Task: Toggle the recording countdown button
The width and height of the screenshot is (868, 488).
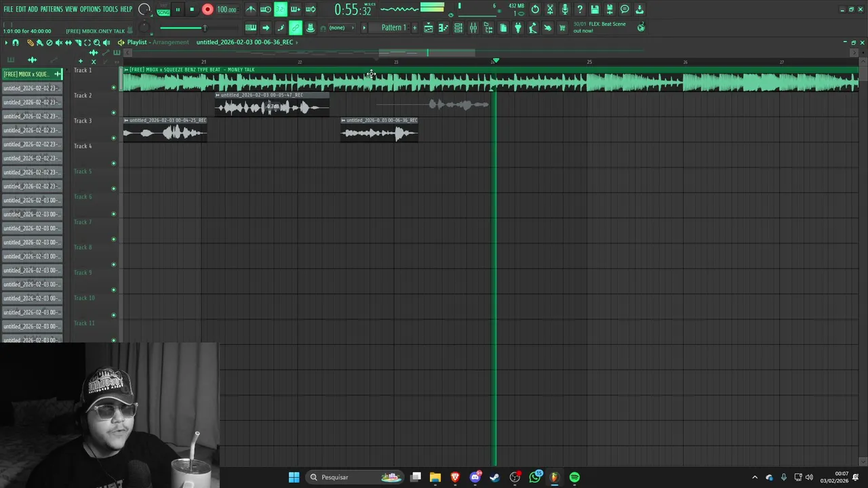Action: tap(281, 9)
